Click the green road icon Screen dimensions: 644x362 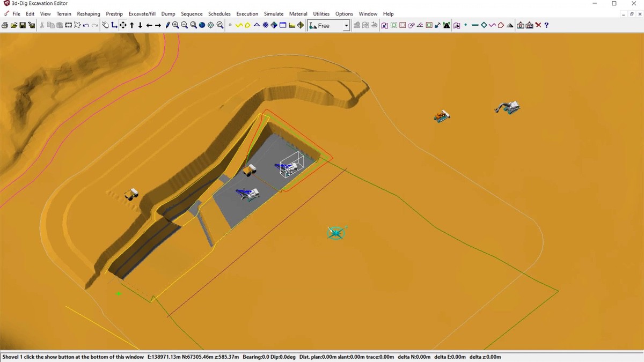(447, 25)
